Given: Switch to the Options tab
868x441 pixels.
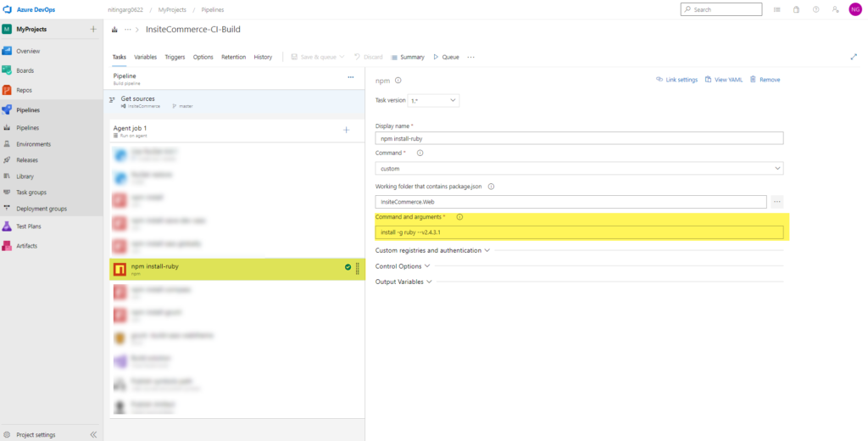Looking at the screenshot, I should [203, 57].
